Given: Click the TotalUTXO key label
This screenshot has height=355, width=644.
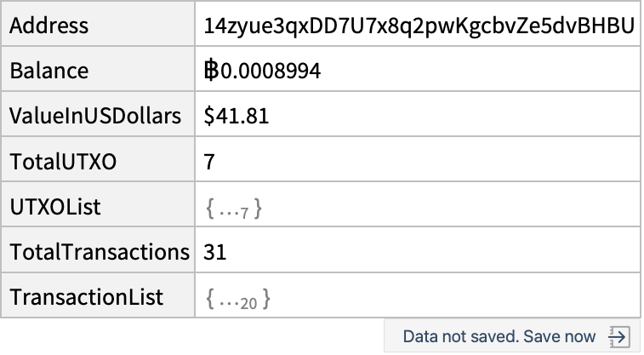Looking at the screenshot, I should tap(63, 162).
